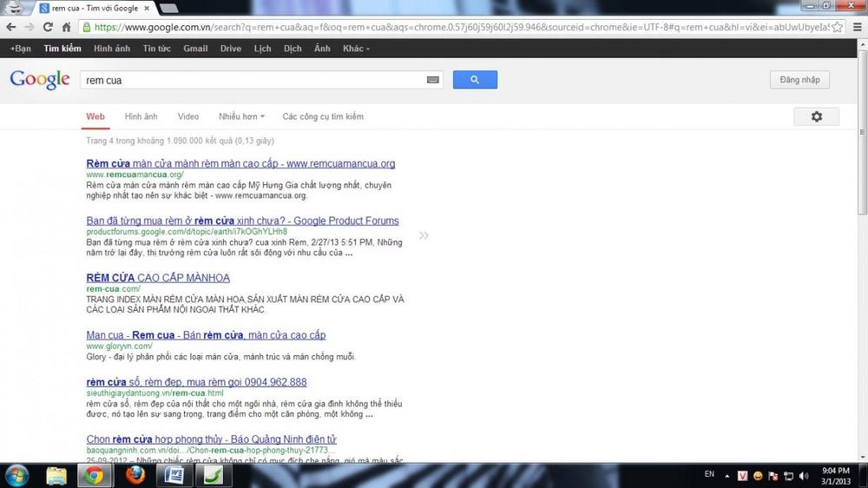This screenshot has height=488, width=868.
Task: Launch Firefox from the taskbar
Action: 135,476
